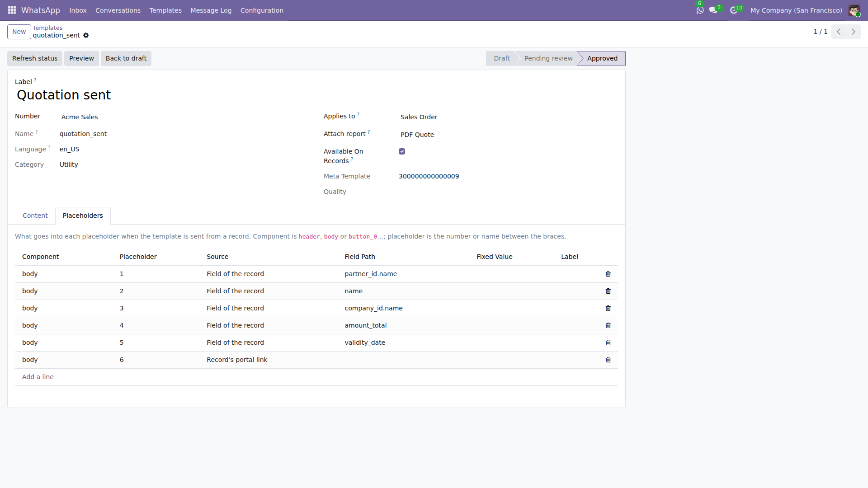Open company switcher My Company (San Francisco)
The height and width of the screenshot is (488, 868).
(796, 10)
